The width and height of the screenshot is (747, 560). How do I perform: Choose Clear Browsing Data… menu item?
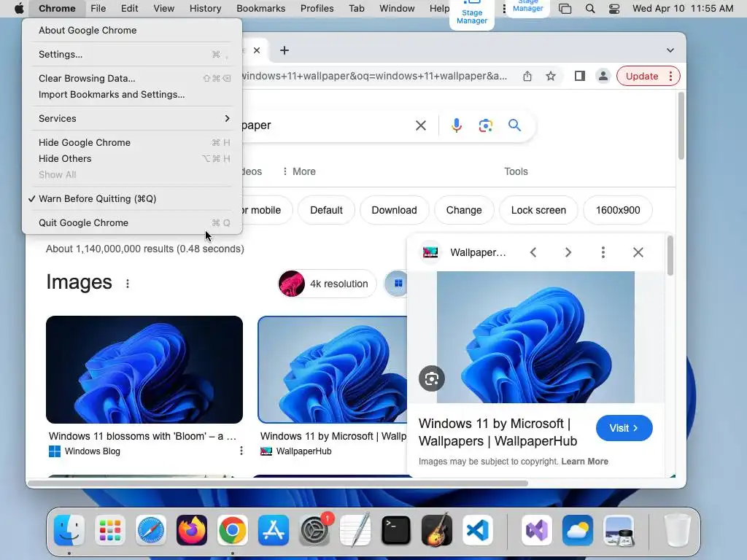[132, 78]
